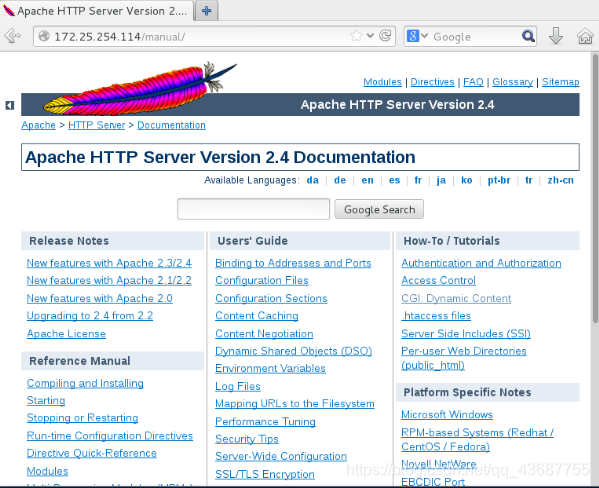This screenshot has height=488, width=599.
Task: Bookmark this page with the star icon
Action: pyautogui.click(x=356, y=36)
